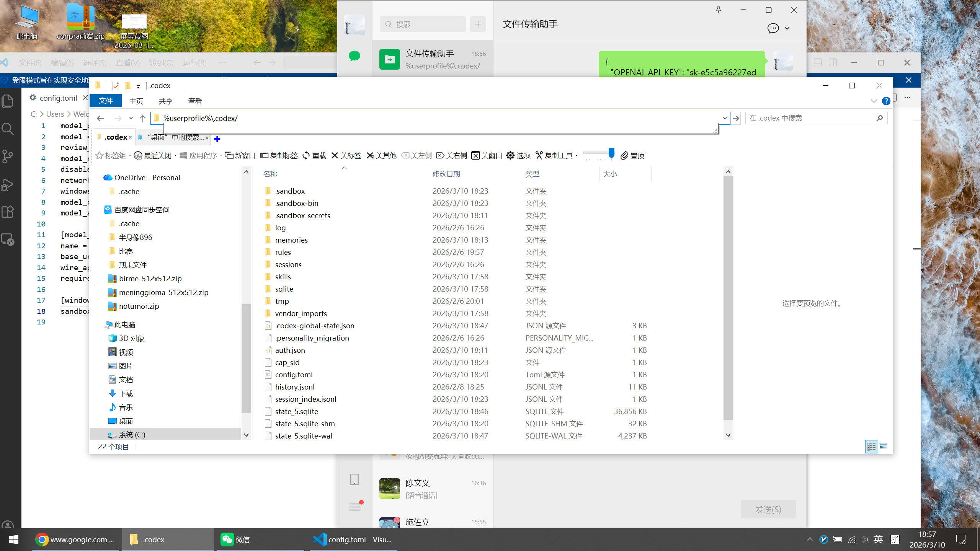Expand the address bar history dropdown
Image resolution: width=980 pixels, height=551 pixels.
[x=725, y=118]
